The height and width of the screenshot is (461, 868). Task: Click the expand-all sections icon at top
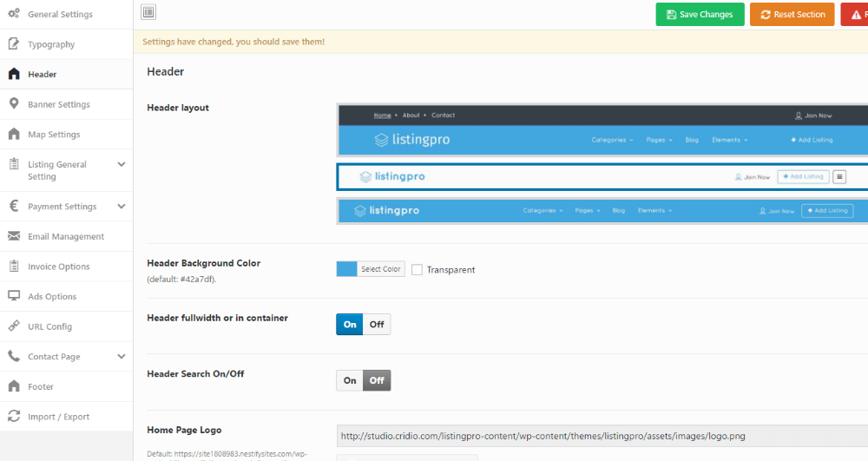(148, 12)
